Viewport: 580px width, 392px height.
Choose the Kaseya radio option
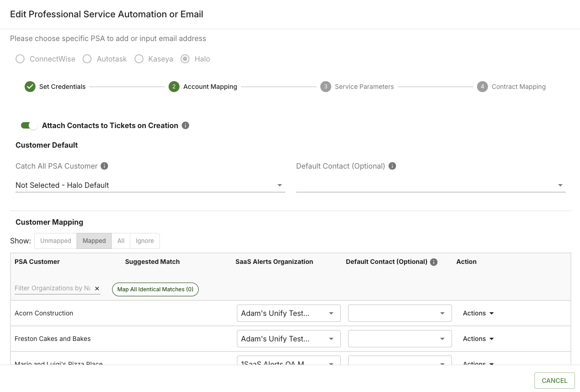point(139,59)
